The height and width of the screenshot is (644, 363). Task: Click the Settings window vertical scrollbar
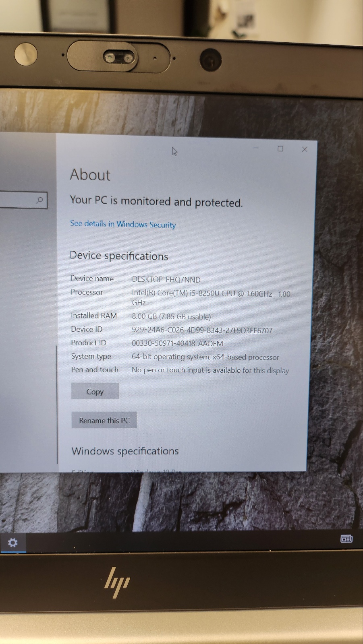tap(57, 405)
